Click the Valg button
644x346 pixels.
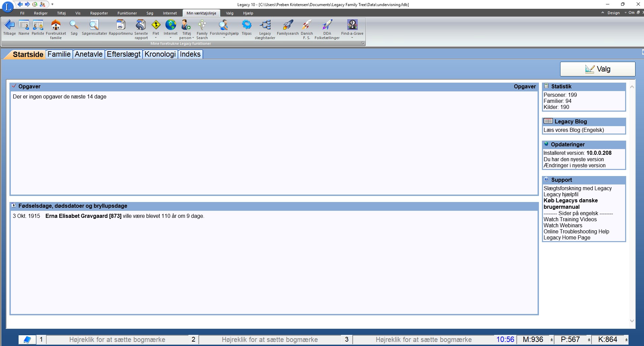598,69
